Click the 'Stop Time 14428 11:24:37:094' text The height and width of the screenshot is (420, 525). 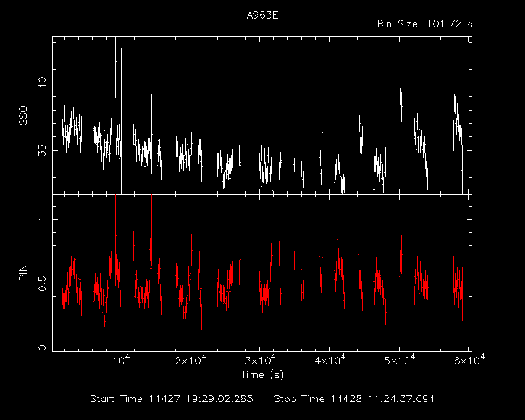(x=355, y=399)
